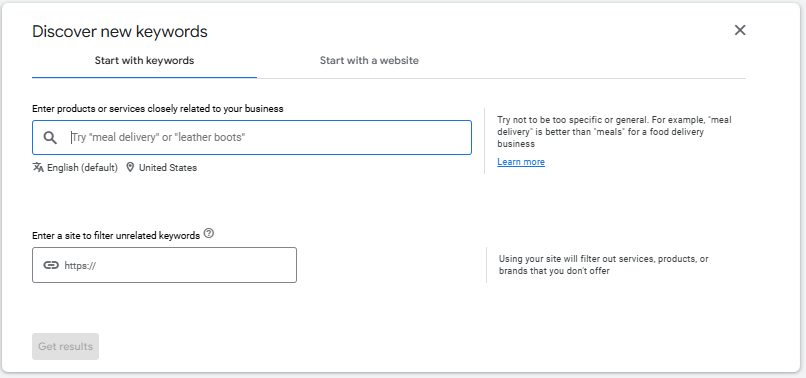
Task: Click the magnifier search icon
Action: point(50,137)
